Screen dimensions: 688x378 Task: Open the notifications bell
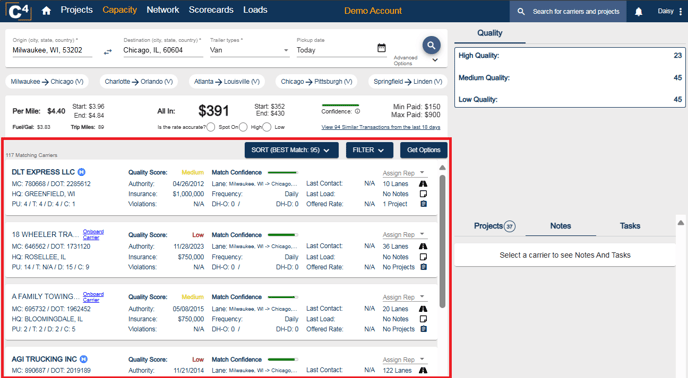click(x=638, y=11)
